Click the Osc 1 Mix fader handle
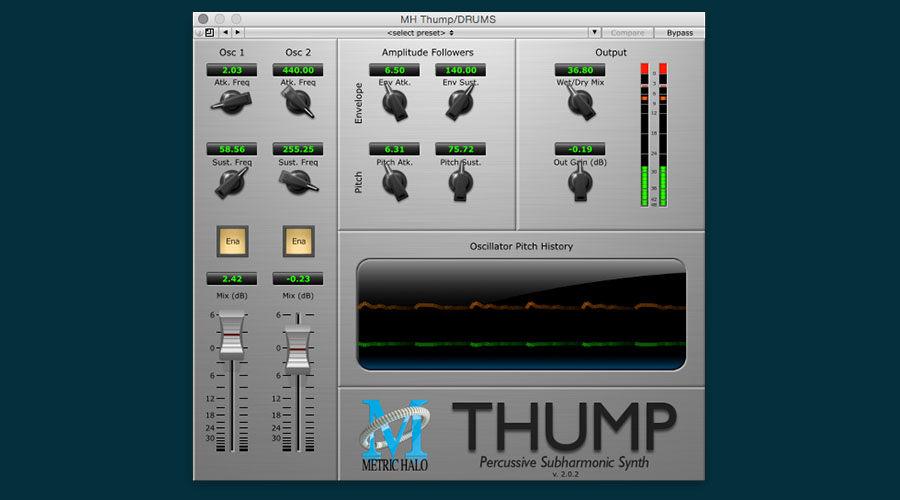The image size is (900, 500). point(231,331)
